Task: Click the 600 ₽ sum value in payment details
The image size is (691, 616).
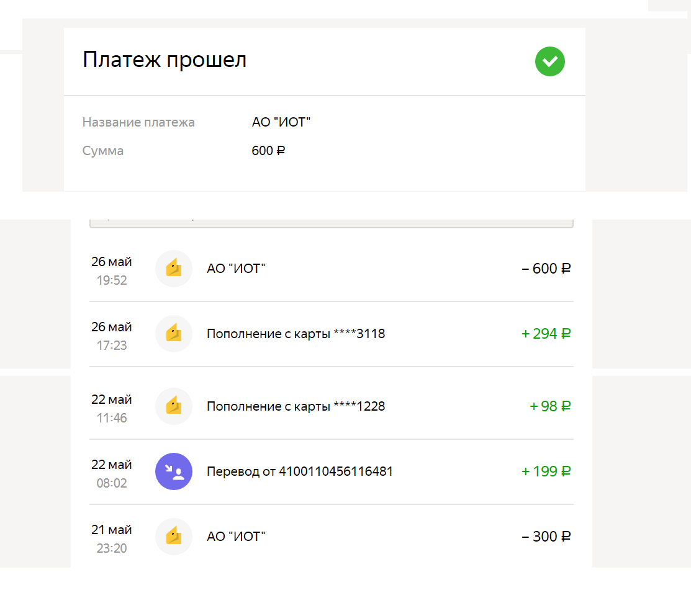Action: (x=268, y=150)
